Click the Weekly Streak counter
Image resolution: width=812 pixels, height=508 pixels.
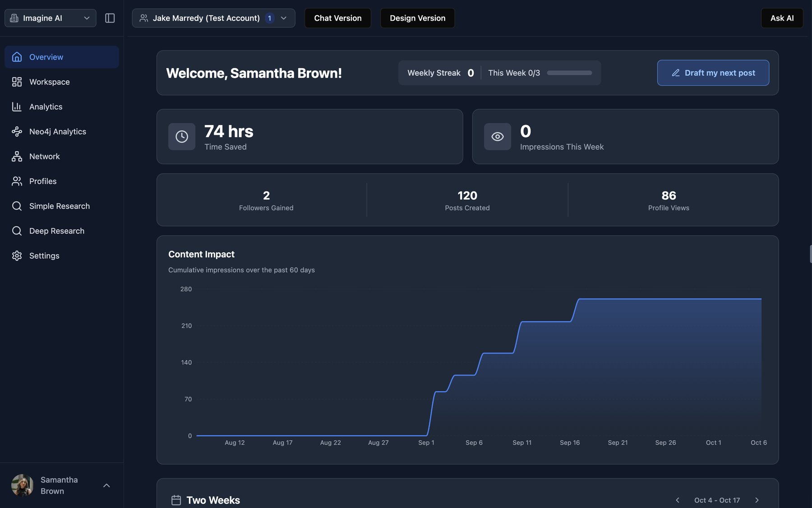[440, 73]
